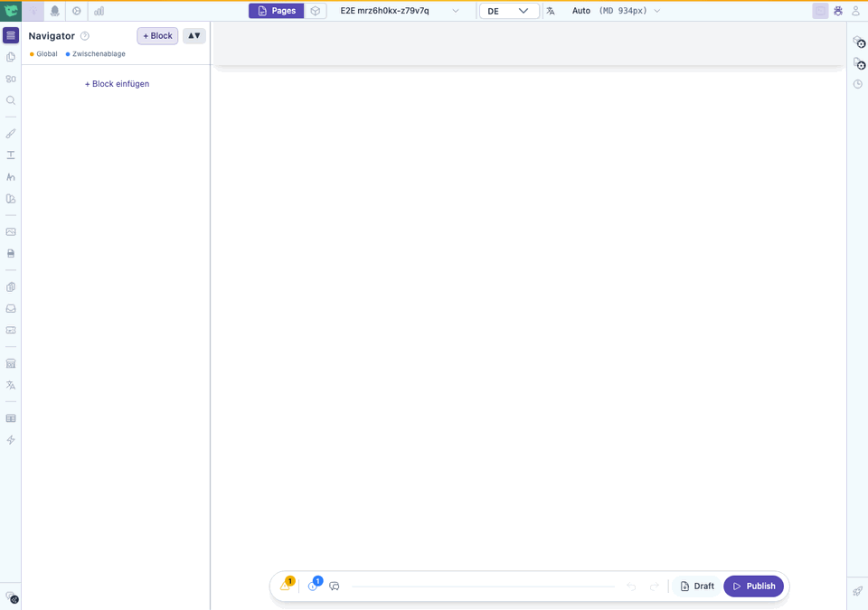Open the inbox tray icon

(11, 308)
